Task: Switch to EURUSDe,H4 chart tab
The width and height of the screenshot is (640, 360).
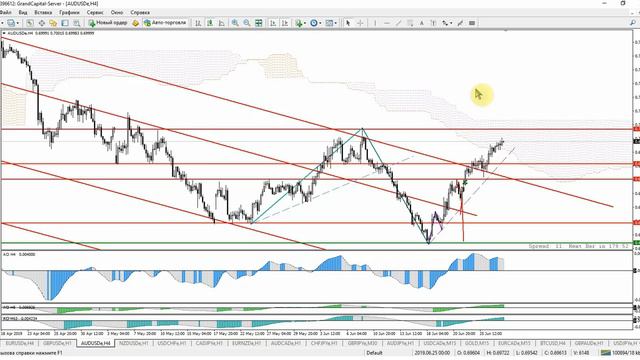Action: coord(20,344)
